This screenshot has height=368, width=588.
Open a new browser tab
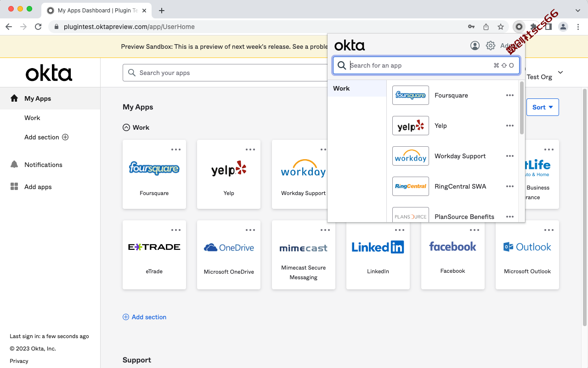(x=162, y=10)
